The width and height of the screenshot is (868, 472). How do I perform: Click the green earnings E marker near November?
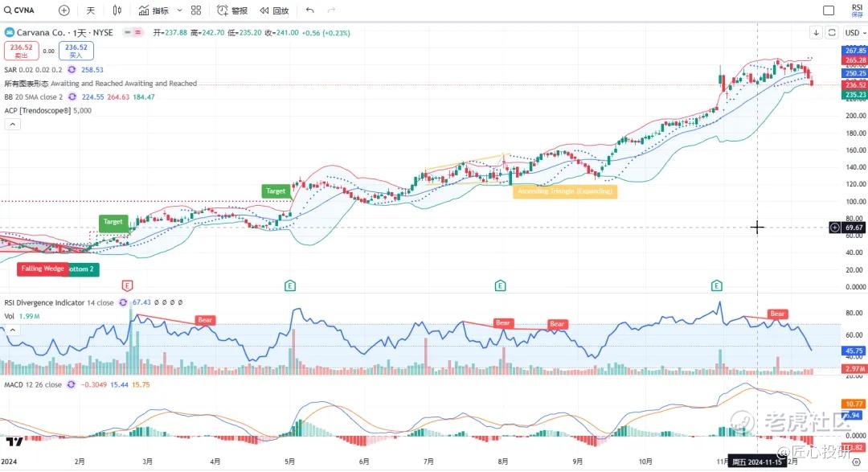716,286
